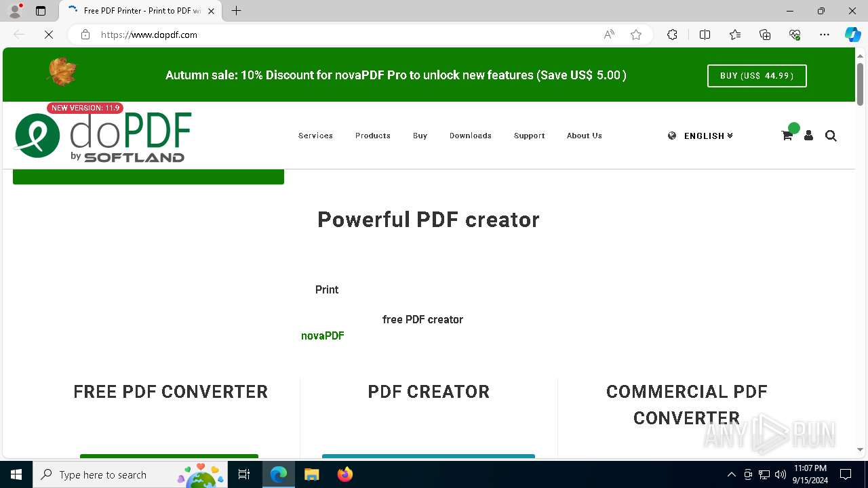Open the volume speaker tray icon
The height and width of the screenshot is (488, 868).
[780, 474]
